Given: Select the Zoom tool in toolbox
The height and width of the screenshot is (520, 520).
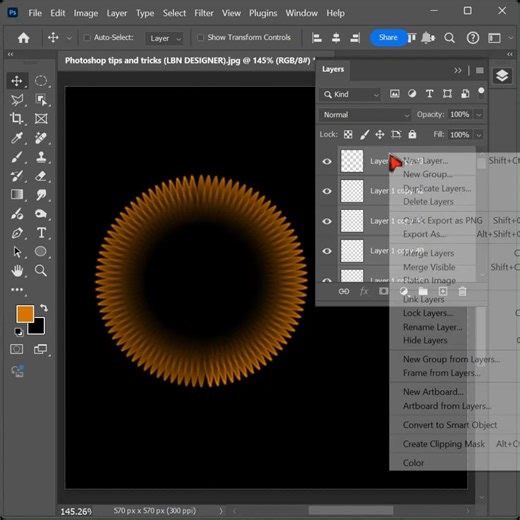Looking at the screenshot, I should click(x=41, y=271).
